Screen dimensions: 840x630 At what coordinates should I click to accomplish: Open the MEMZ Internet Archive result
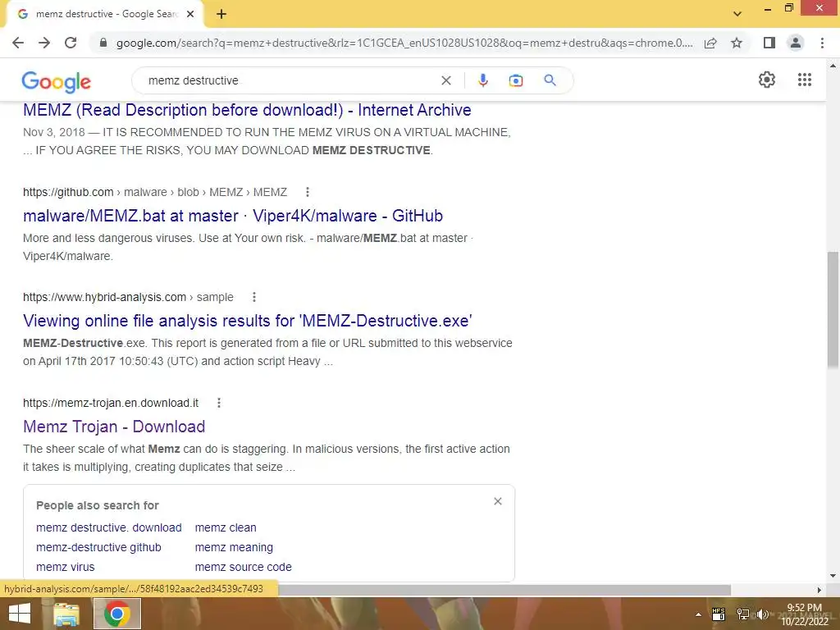pyautogui.click(x=247, y=110)
